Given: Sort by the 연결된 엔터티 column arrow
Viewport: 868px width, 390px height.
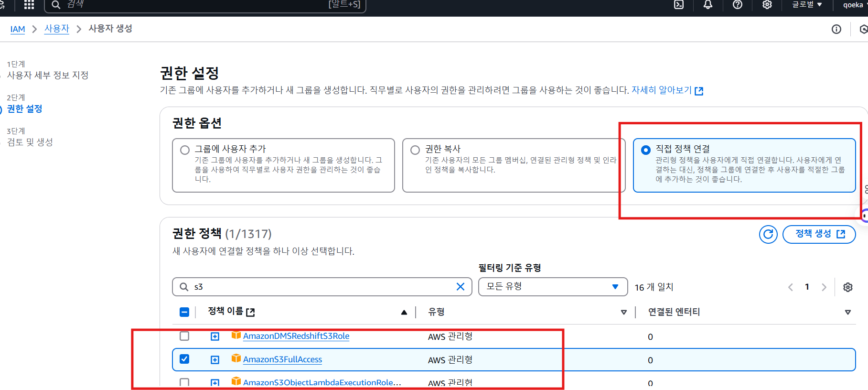Looking at the screenshot, I should coord(848,312).
